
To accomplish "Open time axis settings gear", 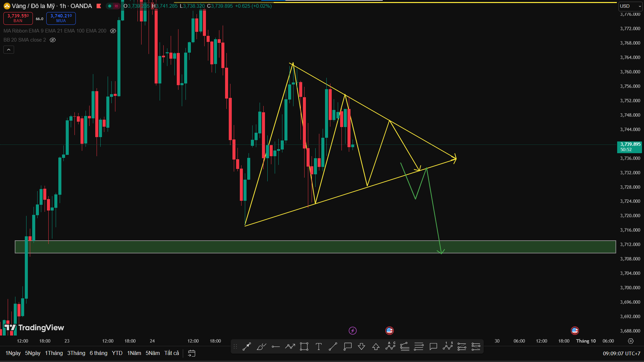I will (631, 341).
